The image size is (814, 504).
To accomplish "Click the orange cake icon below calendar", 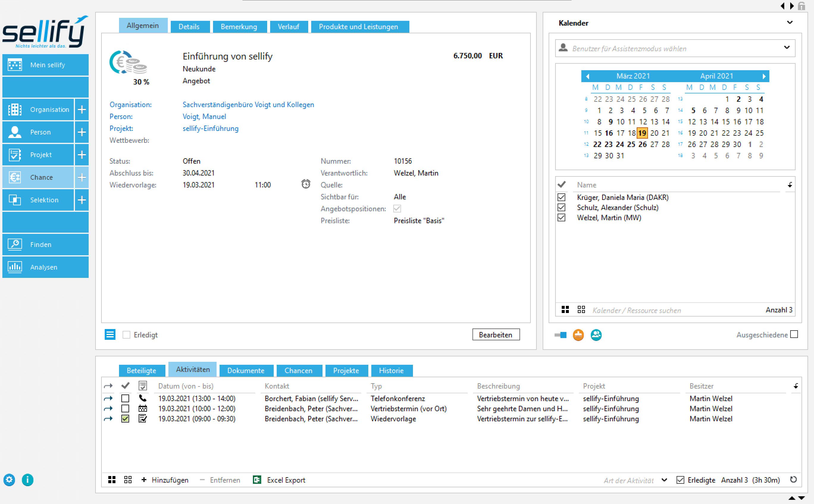I will click(578, 335).
